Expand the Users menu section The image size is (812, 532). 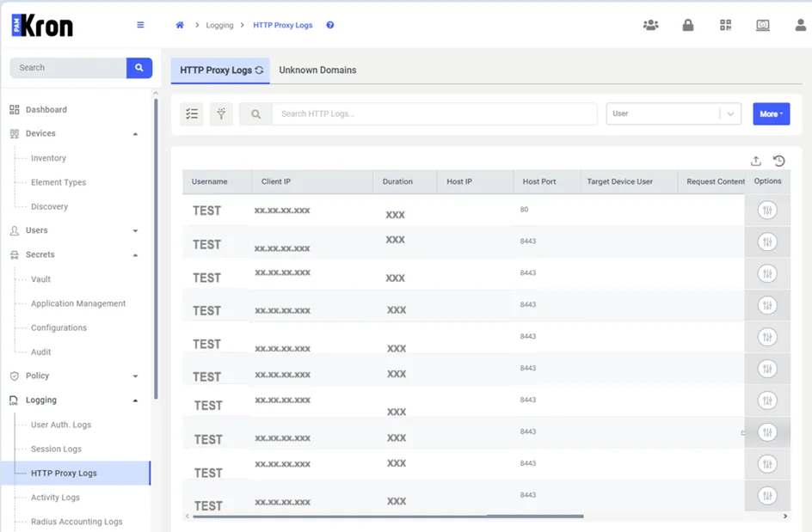point(135,231)
